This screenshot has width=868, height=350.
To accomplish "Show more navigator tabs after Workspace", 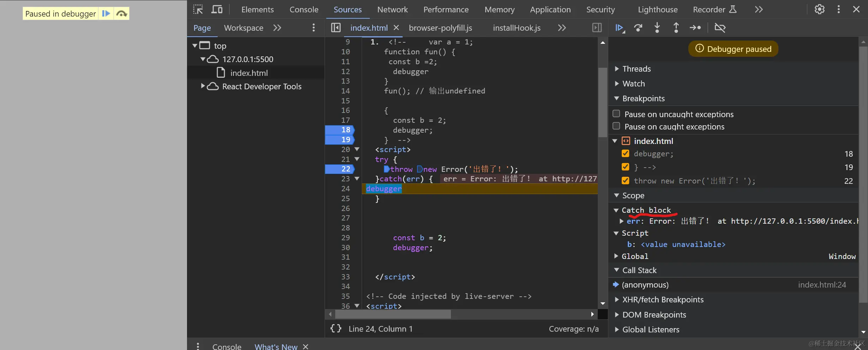I will [277, 28].
